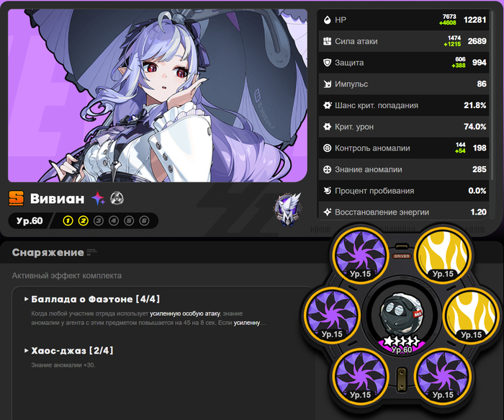Select the top-right yellow flame drive disc
Screen dimensions: 504x420
click(x=443, y=254)
